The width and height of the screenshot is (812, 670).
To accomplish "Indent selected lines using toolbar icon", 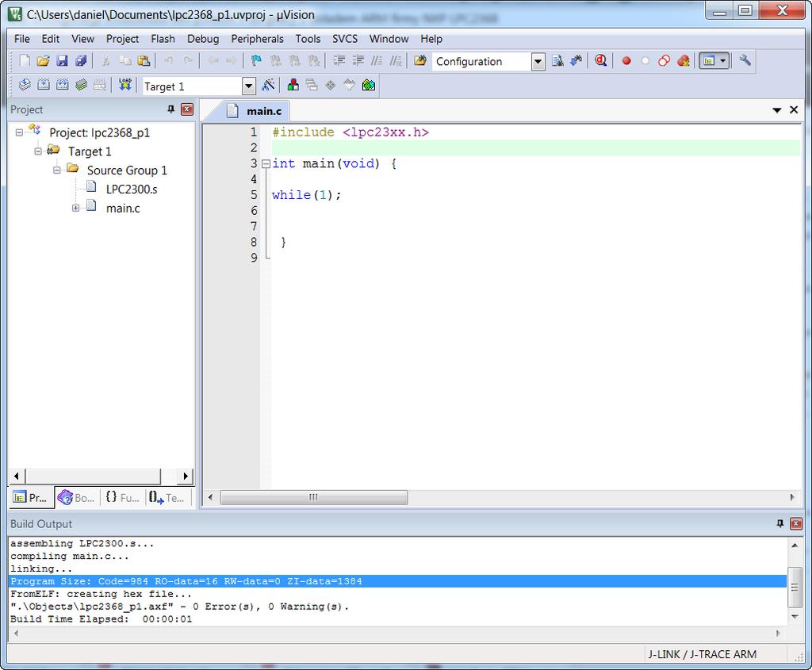I will click(x=339, y=61).
